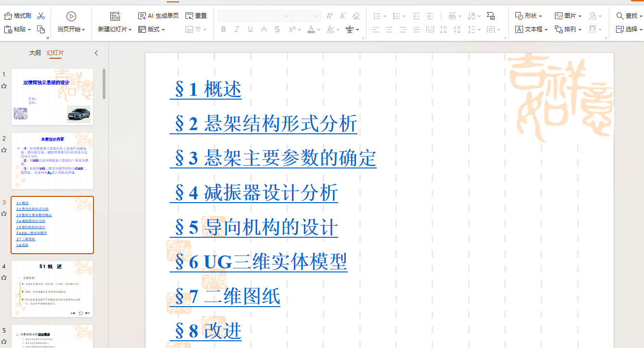Screen dimensions: 644x348
Task: Follow the §4 减振器设计分析 link
Action: (254, 193)
